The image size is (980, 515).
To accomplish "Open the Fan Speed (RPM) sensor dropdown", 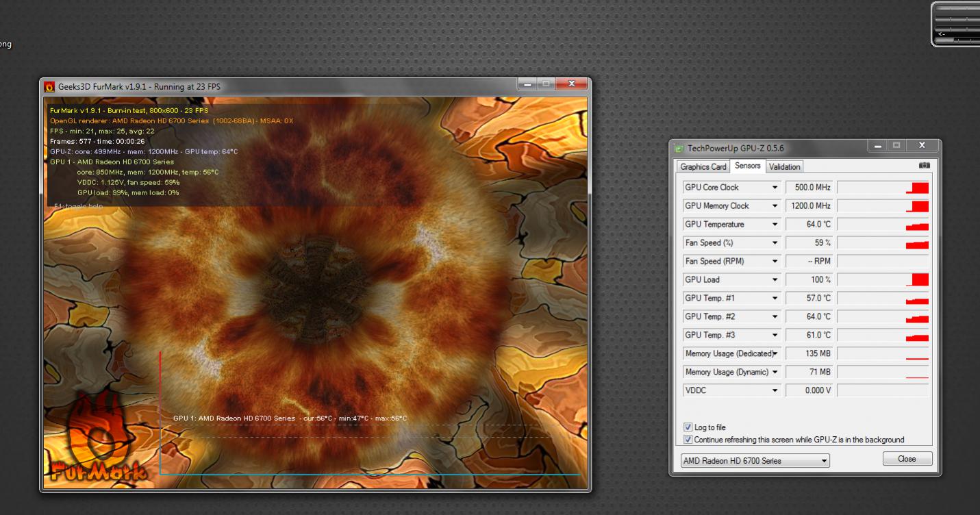I will (x=775, y=262).
